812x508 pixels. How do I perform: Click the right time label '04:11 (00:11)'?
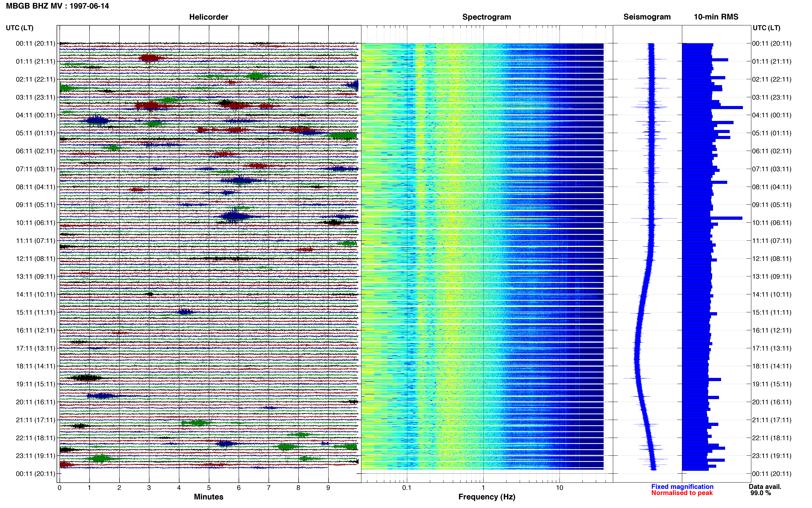coord(772,115)
